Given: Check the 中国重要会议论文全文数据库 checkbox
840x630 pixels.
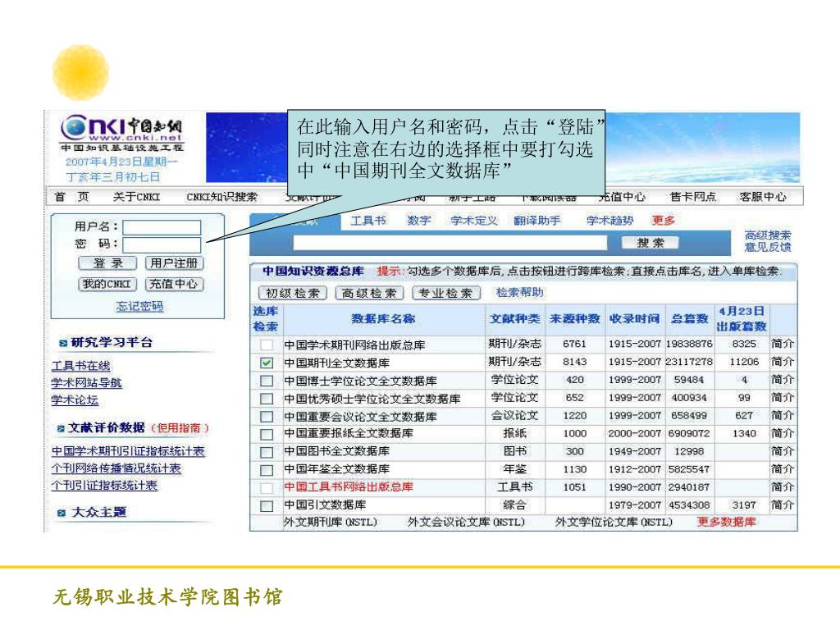Looking at the screenshot, I should coord(267,416).
